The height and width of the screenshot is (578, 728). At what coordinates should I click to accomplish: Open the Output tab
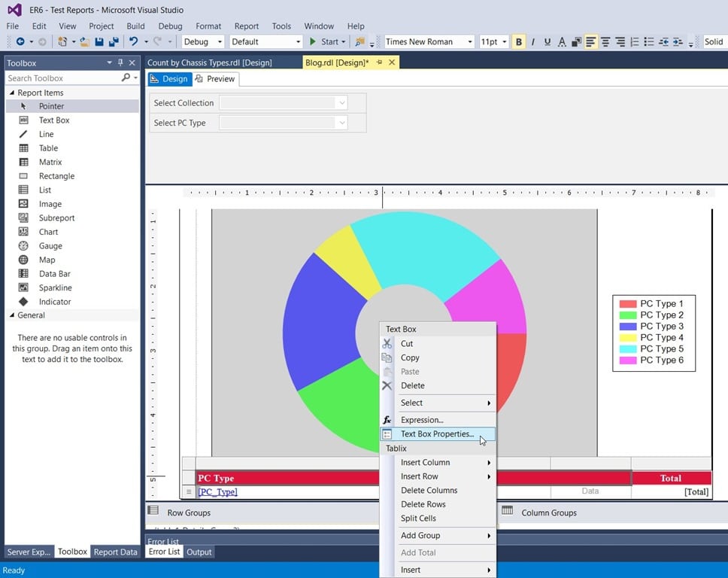click(199, 552)
